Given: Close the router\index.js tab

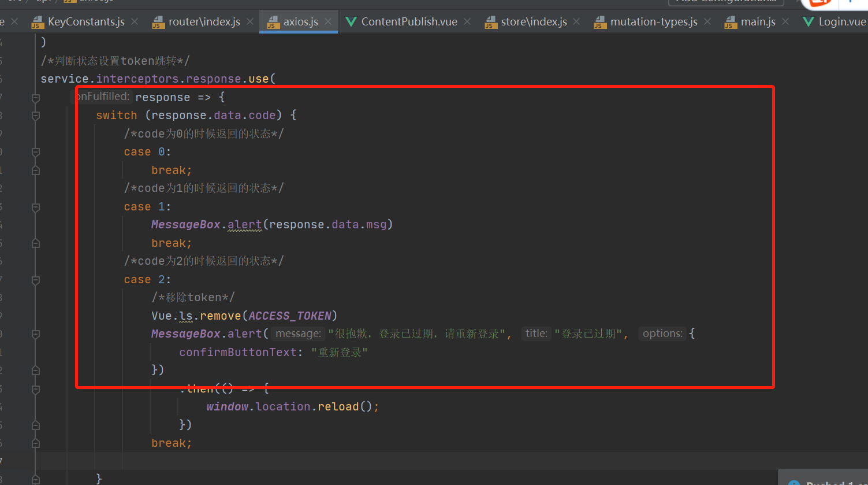Looking at the screenshot, I should (250, 22).
